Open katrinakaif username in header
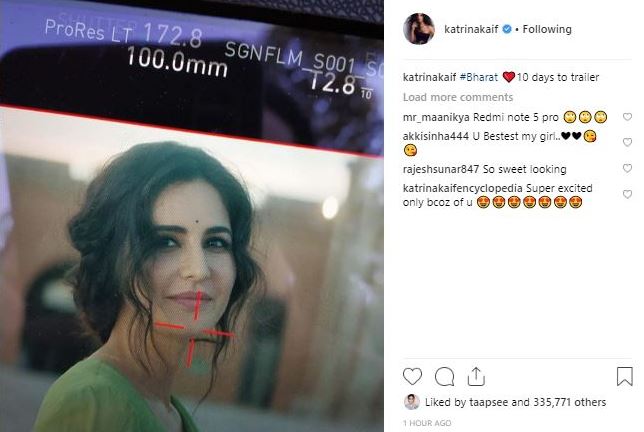 pos(471,29)
